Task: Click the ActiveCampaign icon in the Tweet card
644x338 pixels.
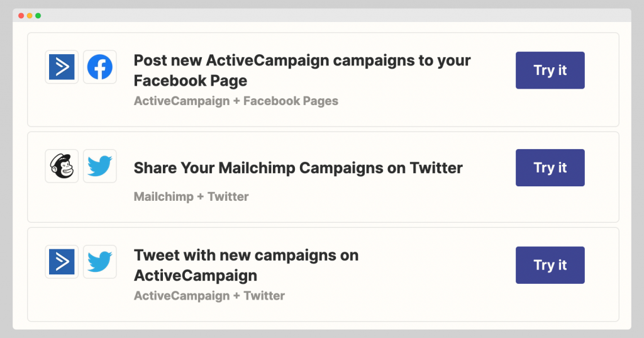Action: (62, 262)
